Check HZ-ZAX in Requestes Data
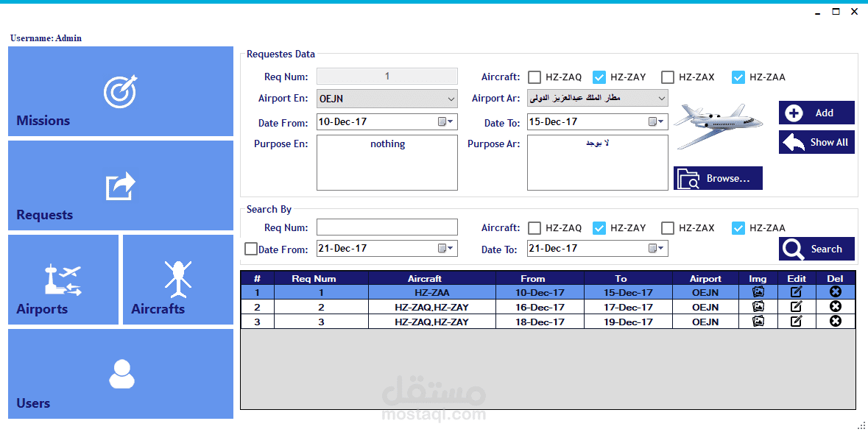Viewport: 868px width, 432px height. (668, 77)
